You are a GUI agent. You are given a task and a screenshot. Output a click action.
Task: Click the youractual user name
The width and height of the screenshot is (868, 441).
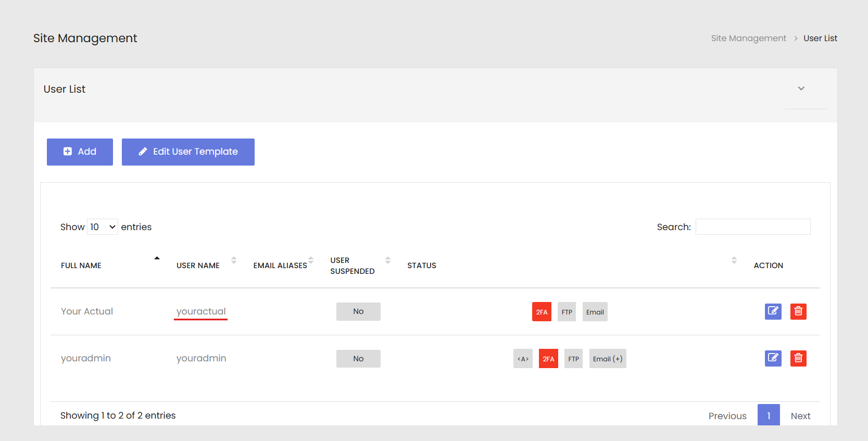tap(201, 311)
